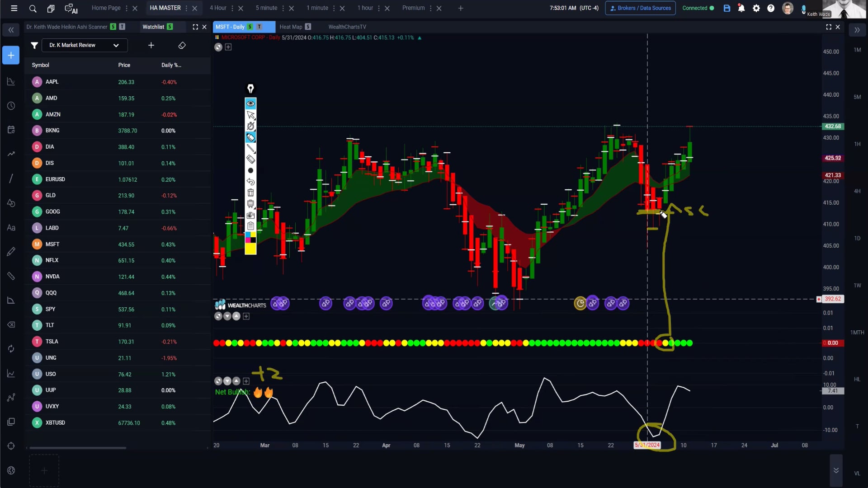Click the undo arrow in drawing toolbar
868x488 pixels.
250,182
